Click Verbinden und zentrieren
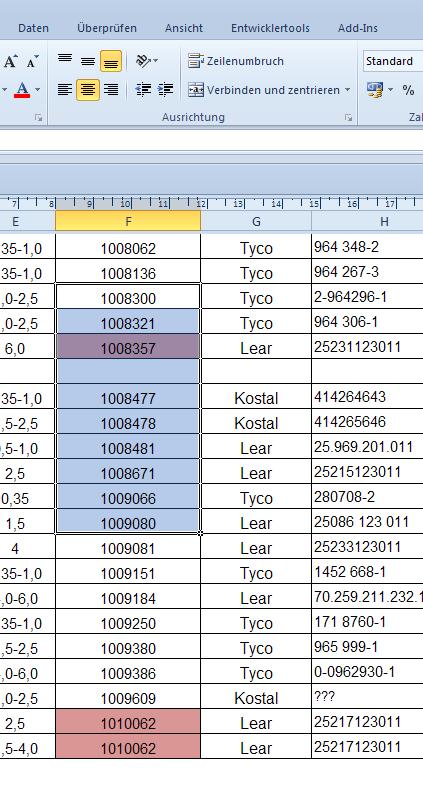The image size is (423, 787). (x=266, y=90)
